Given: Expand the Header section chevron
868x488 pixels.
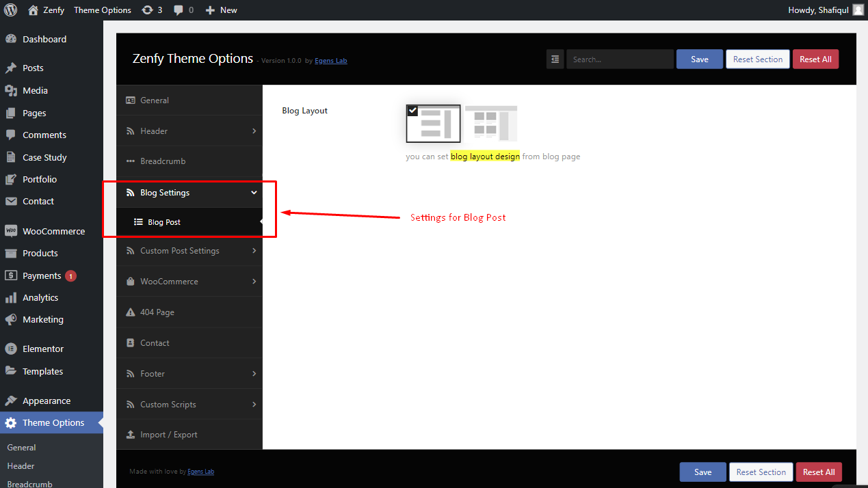Looking at the screenshot, I should (x=254, y=131).
